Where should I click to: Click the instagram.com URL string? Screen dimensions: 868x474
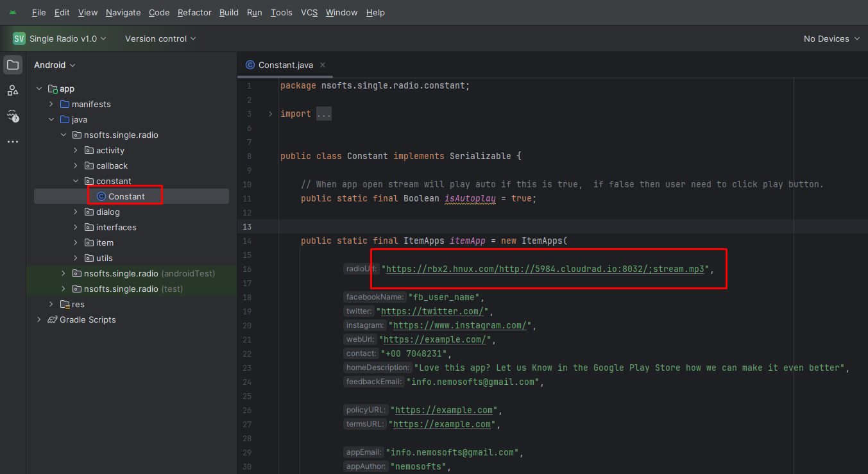461,325
